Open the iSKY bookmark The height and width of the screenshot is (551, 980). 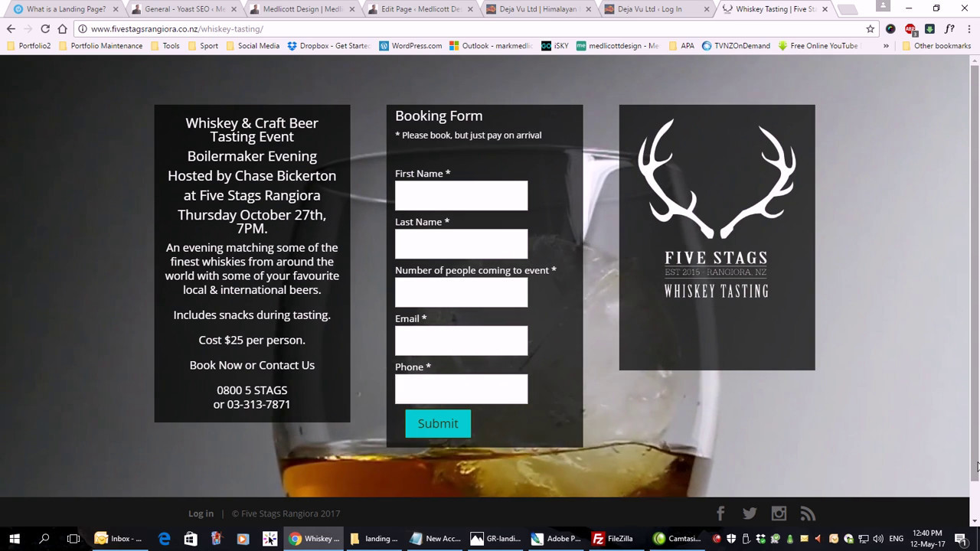tap(555, 46)
